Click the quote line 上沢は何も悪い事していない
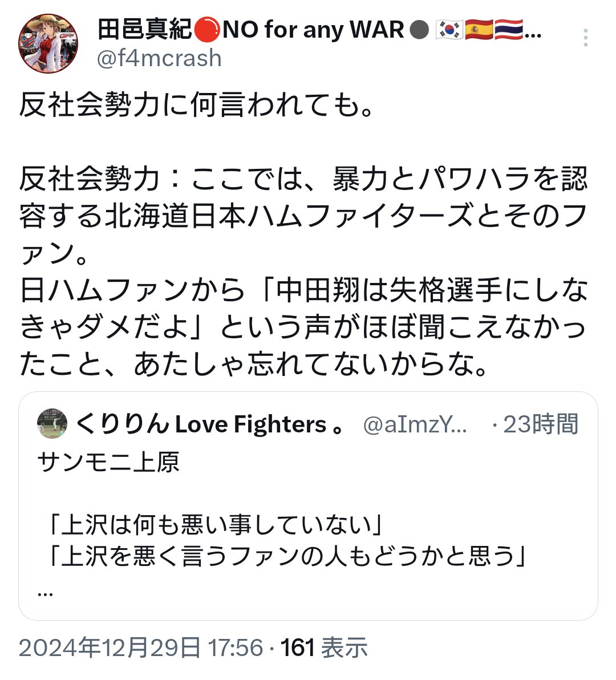Image resolution: width=616 pixels, height=680 pixels. click(214, 525)
